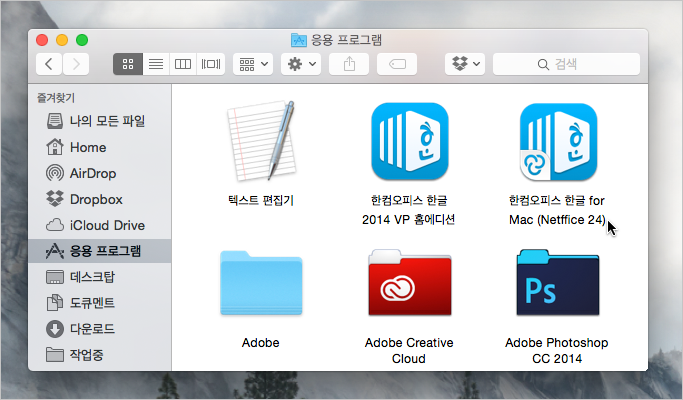Open the arrange items dropdown
Screen dimensions: 683x400
(253, 64)
